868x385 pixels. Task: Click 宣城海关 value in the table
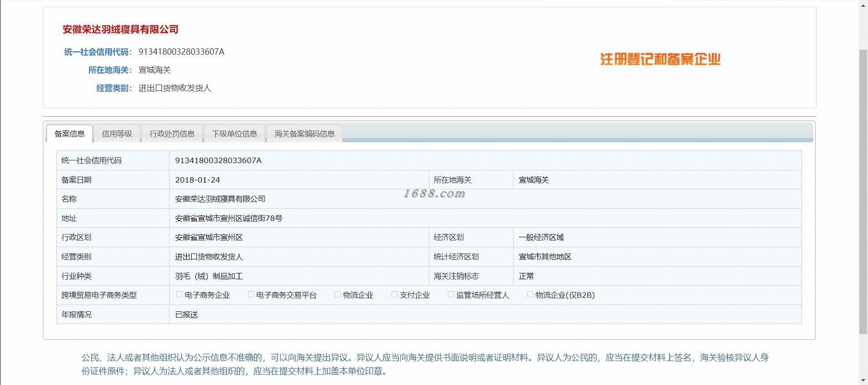click(533, 180)
